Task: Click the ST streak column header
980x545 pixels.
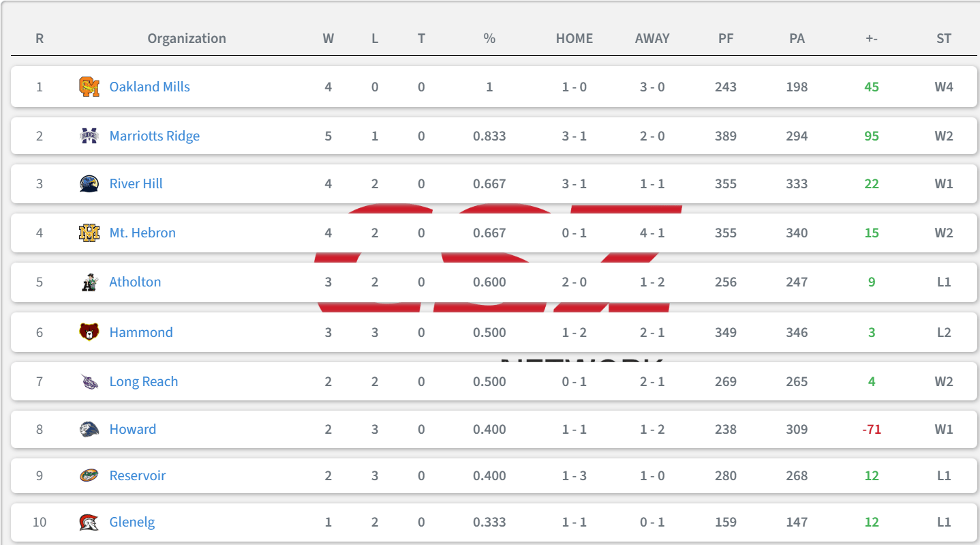Action: pyautogui.click(x=944, y=38)
